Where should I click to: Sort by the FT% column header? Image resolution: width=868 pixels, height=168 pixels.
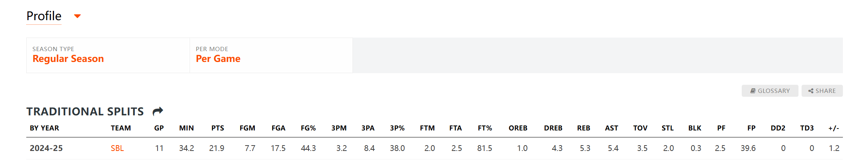click(x=485, y=128)
